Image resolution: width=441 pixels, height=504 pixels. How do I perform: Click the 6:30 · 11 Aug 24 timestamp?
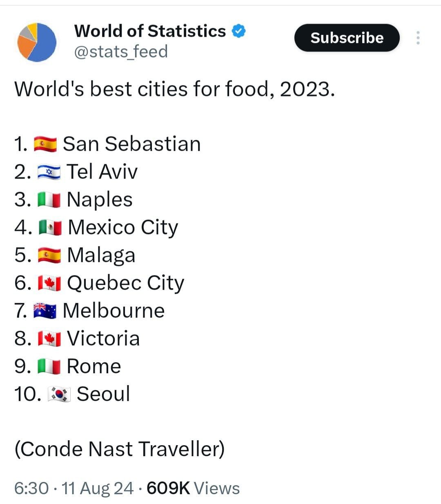tap(73, 488)
